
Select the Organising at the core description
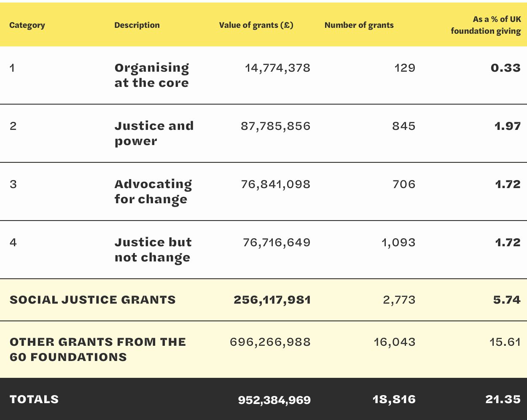click(152, 75)
